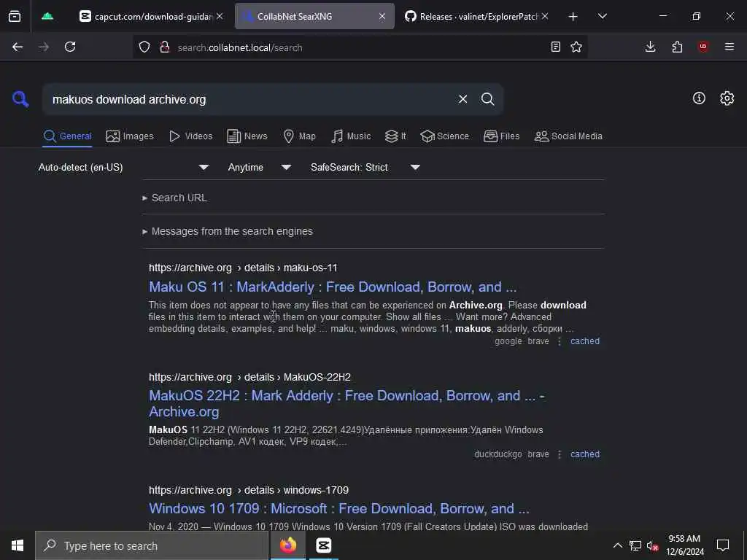Open Firefox View icon
The image size is (747, 560).
[x=15, y=17]
